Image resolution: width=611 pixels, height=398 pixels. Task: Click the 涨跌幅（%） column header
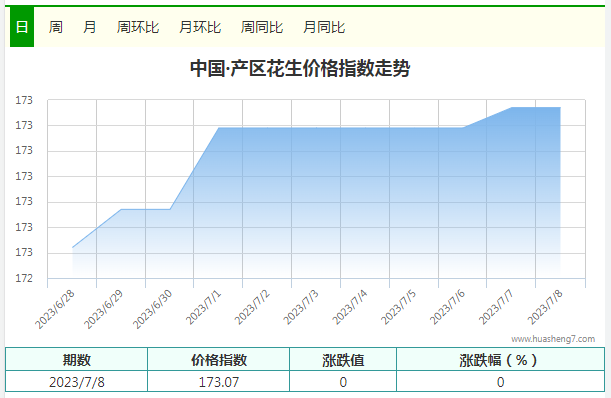pos(500,360)
